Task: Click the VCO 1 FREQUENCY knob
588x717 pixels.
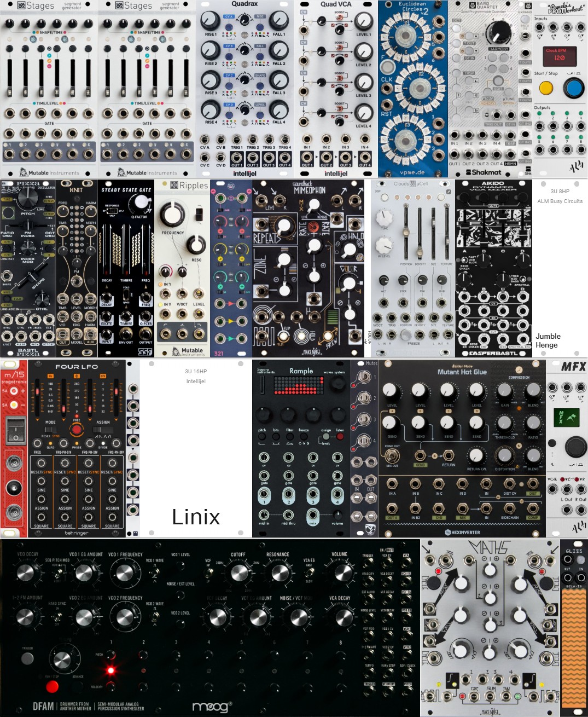Action: point(125,573)
